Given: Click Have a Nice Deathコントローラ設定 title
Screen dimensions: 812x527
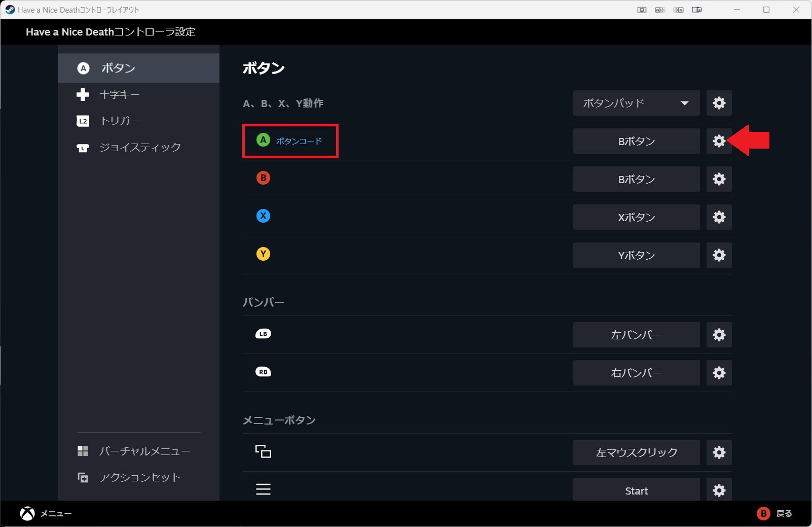Looking at the screenshot, I should 110,32.
